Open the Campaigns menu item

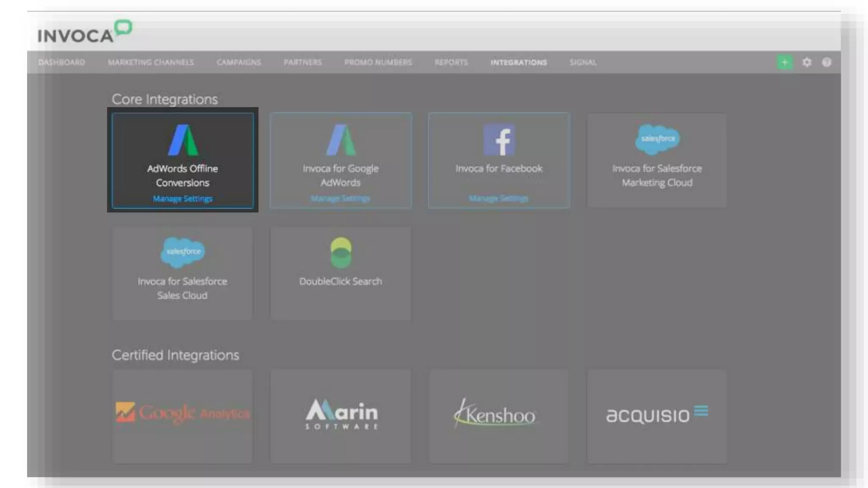click(239, 62)
